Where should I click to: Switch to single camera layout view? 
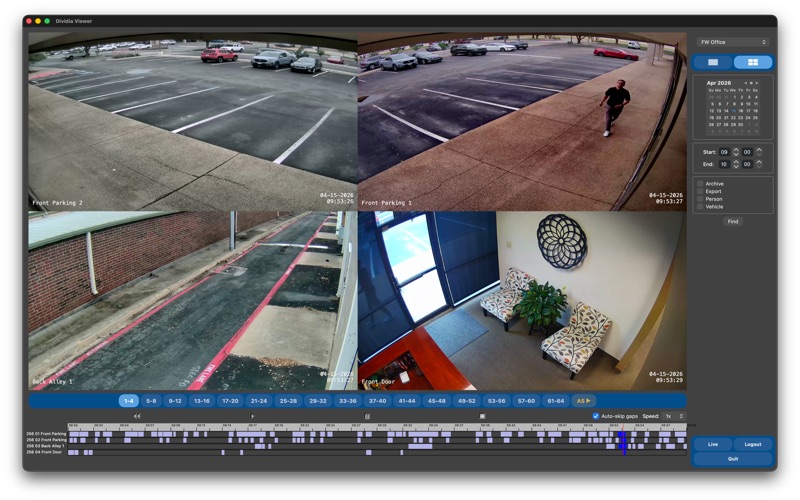click(x=713, y=62)
